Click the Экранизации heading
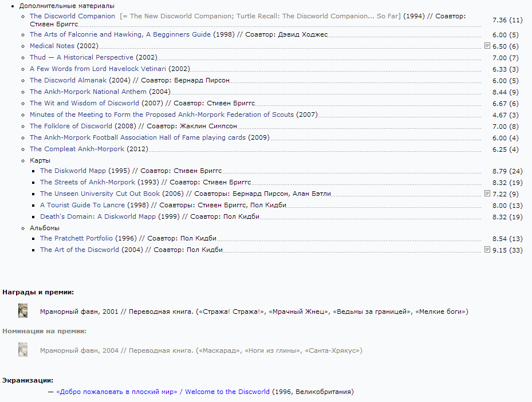Screen dimensions: 532x402 tap(28, 380)
